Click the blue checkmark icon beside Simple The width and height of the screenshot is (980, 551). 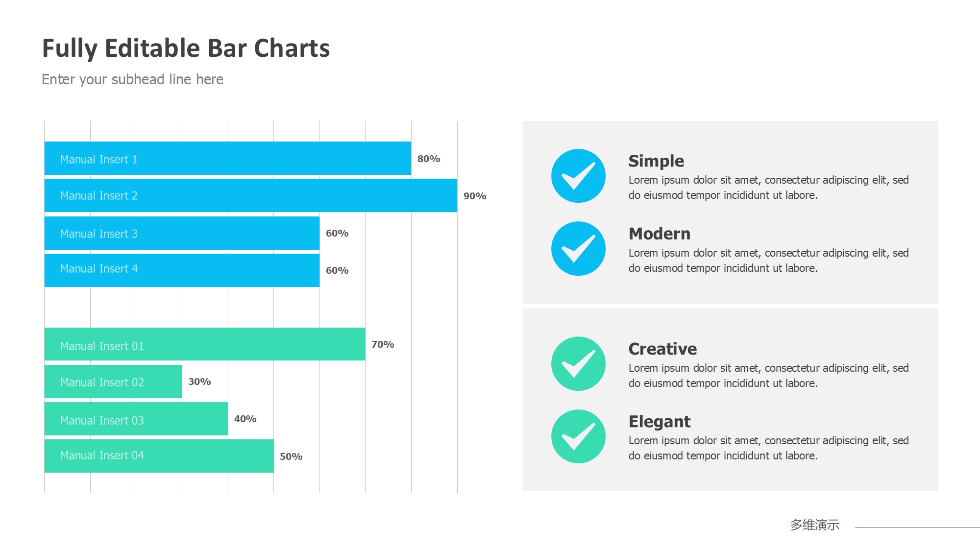(578, 176)
